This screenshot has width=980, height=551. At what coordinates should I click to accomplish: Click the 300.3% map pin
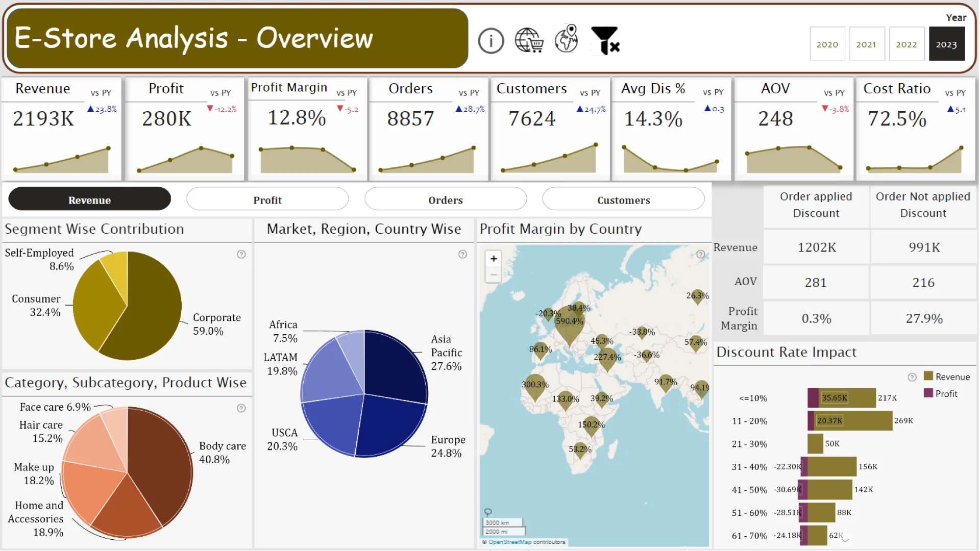click(534, 389)
